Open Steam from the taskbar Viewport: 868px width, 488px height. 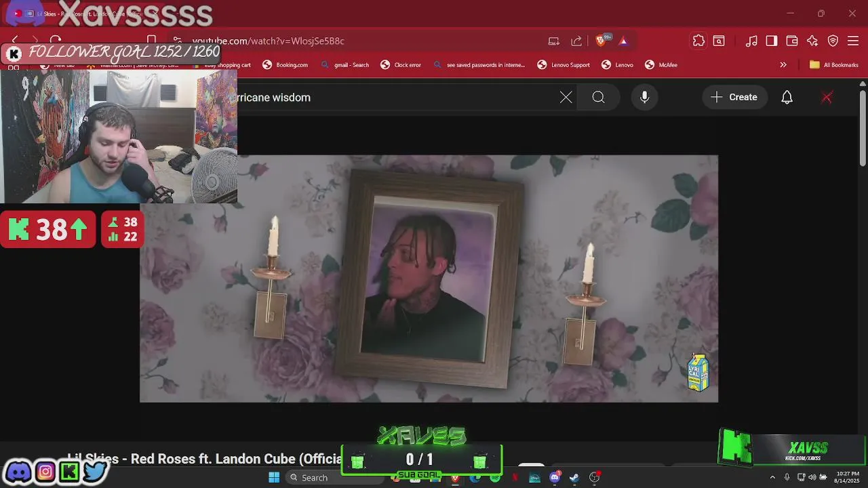click(x=574, y=478)
